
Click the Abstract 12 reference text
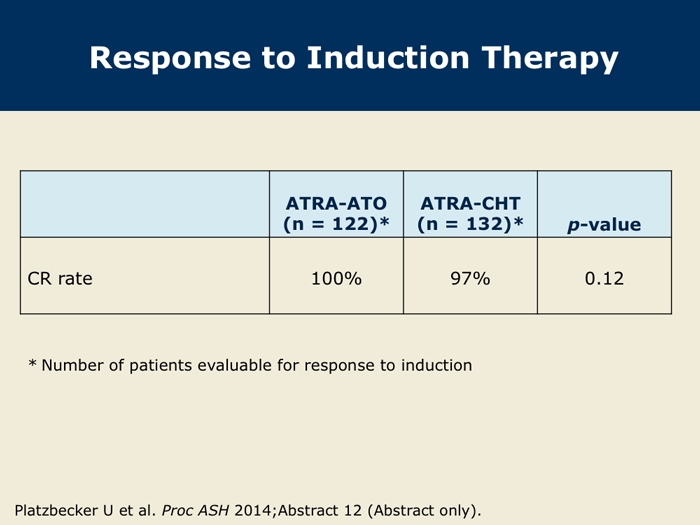pyautogui.click(x=320, y=510)
